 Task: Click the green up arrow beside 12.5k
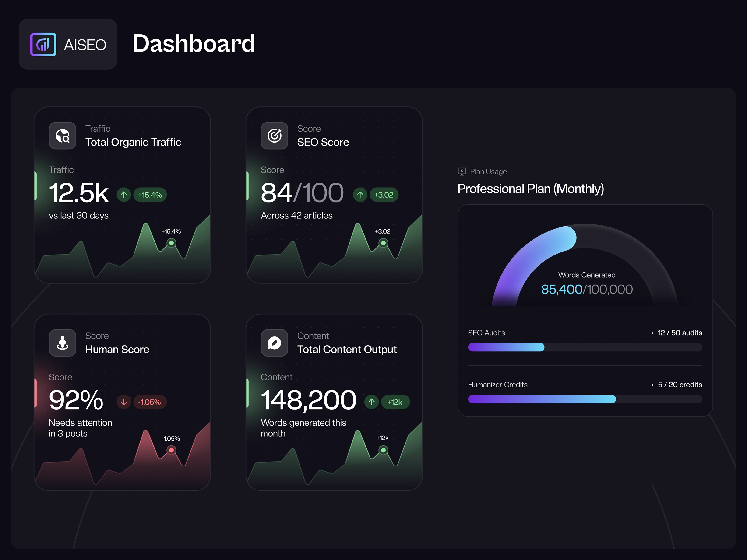(123, 195)
